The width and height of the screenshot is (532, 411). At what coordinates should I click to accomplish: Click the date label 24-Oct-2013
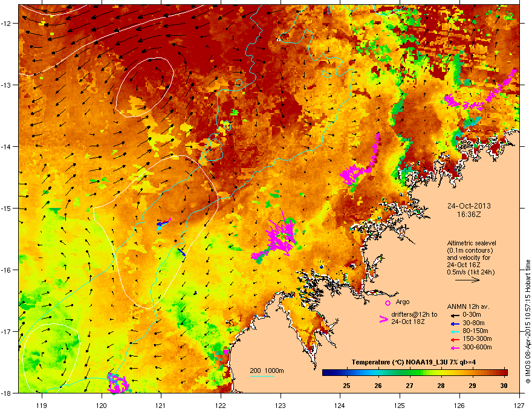tap(469, 206)
